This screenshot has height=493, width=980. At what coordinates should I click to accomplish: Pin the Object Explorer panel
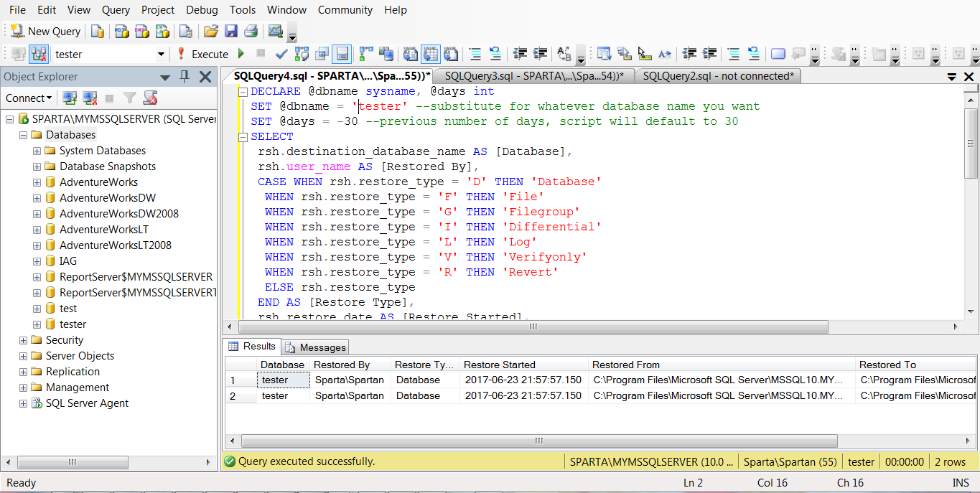click(185, 77)
